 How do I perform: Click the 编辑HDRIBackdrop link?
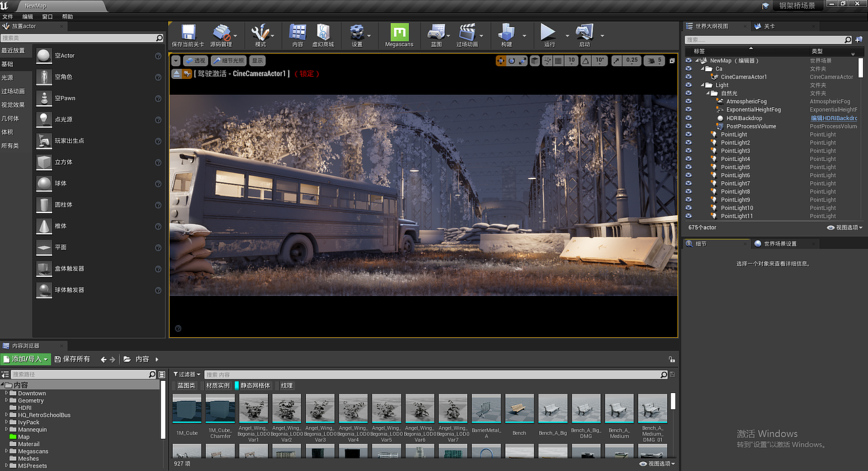click(835, 118)
